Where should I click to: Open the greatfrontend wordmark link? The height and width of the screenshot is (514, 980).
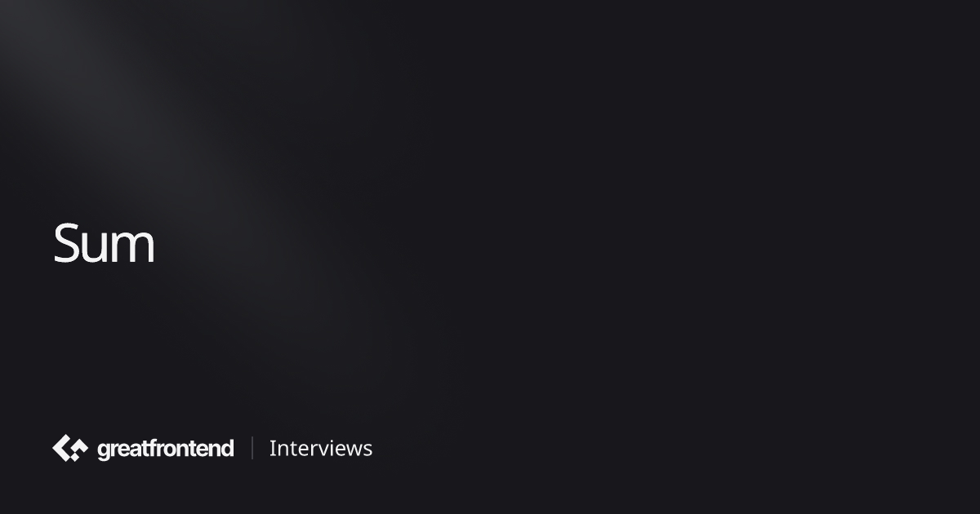coord(166,449)
